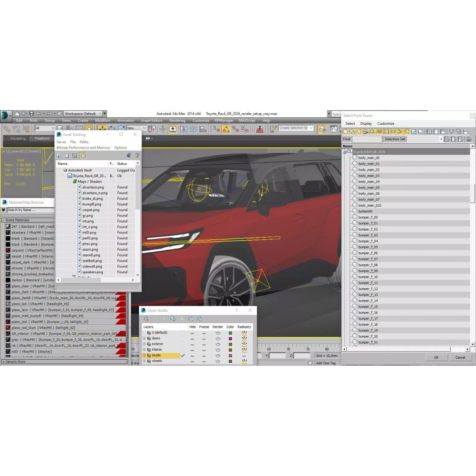476x476 pixels.
Task: Click the Save file icon in title bar
Action: 32,114
